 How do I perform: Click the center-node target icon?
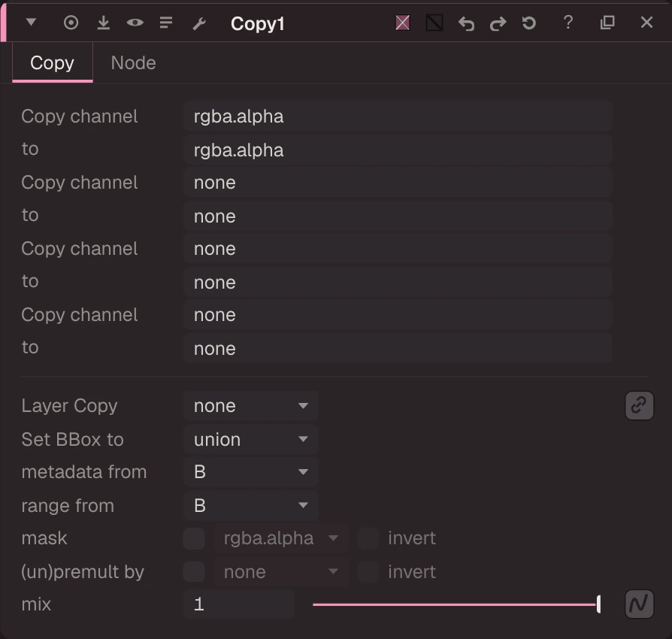coord(71,23)
